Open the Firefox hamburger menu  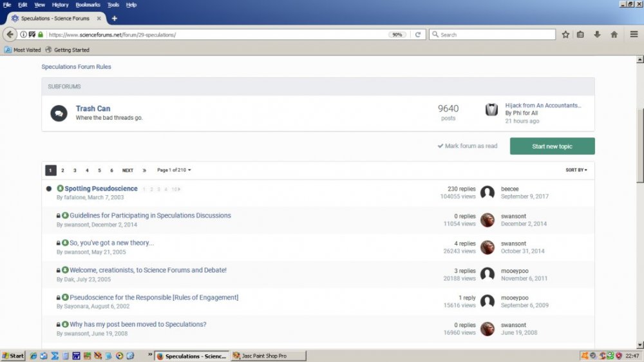click(634, 34)
